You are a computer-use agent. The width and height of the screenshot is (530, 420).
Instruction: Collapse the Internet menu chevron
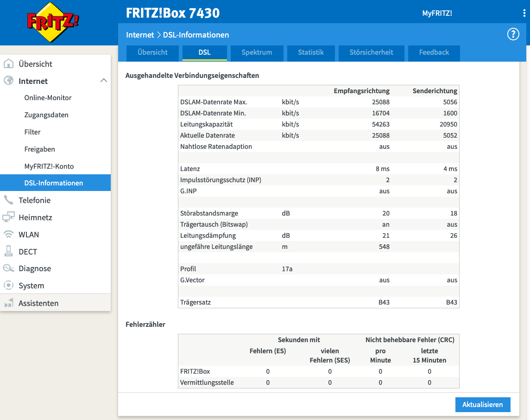[104, 81]
